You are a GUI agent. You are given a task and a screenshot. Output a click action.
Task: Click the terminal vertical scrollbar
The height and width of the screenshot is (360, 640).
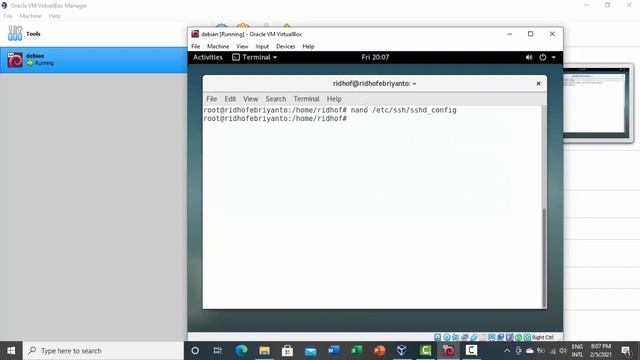(x=544, y=257)
